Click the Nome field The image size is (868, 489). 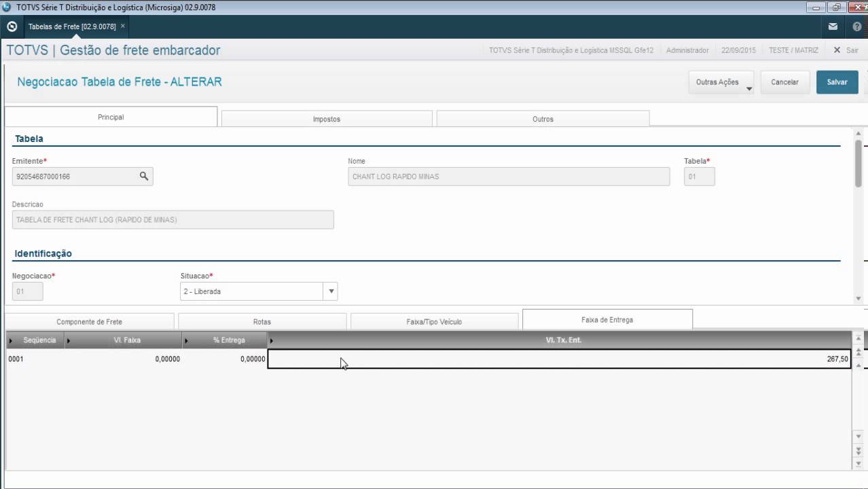point(509,177)
